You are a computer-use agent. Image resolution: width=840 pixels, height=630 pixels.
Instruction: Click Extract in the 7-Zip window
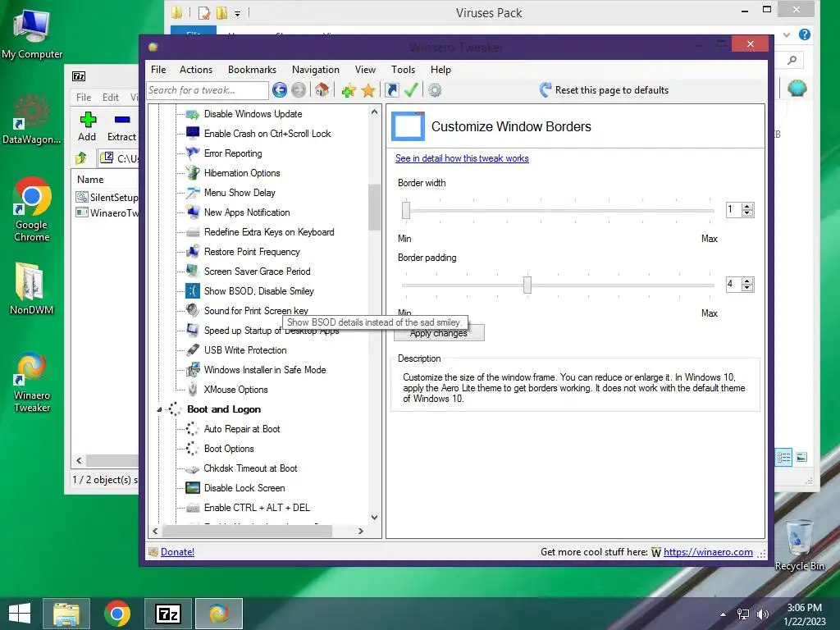121,126
